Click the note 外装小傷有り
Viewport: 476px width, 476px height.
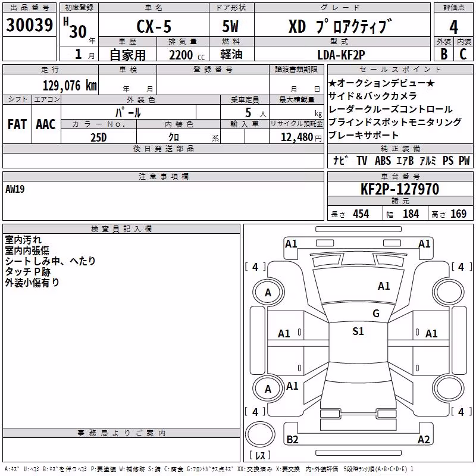point(32,282)
